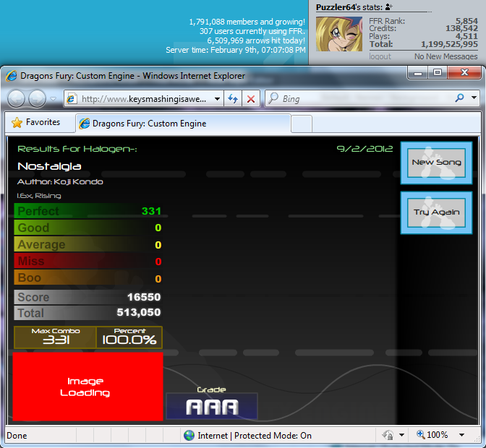
Task: Click the Internet zone globe icon
Action: coord(189,435)
